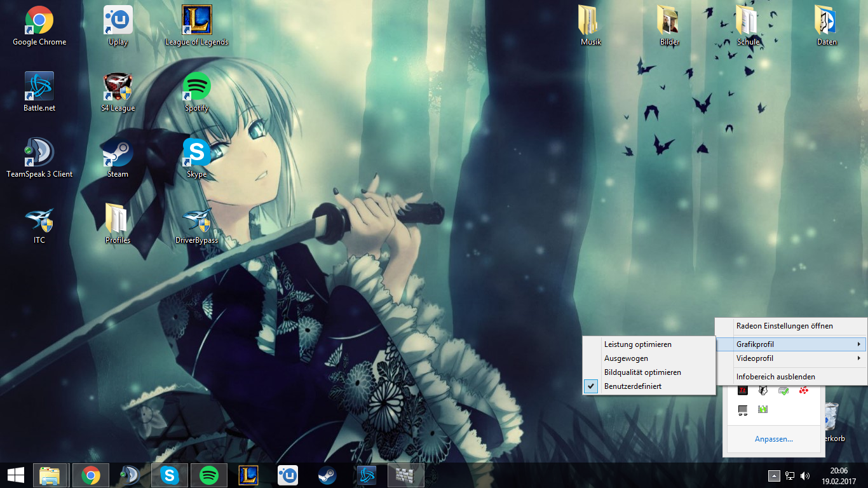Click the red Tt tray icon
The image size is (868, 488).
point(742,390)
